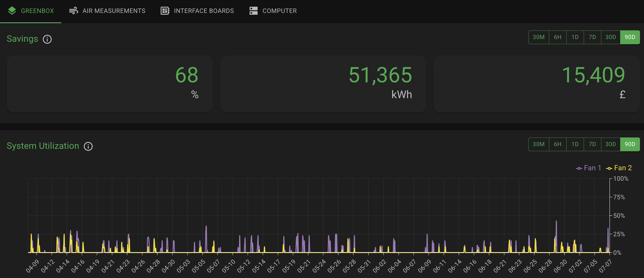Click the 05-05 date axis label
644x278 pixels.
pos(199,266)
